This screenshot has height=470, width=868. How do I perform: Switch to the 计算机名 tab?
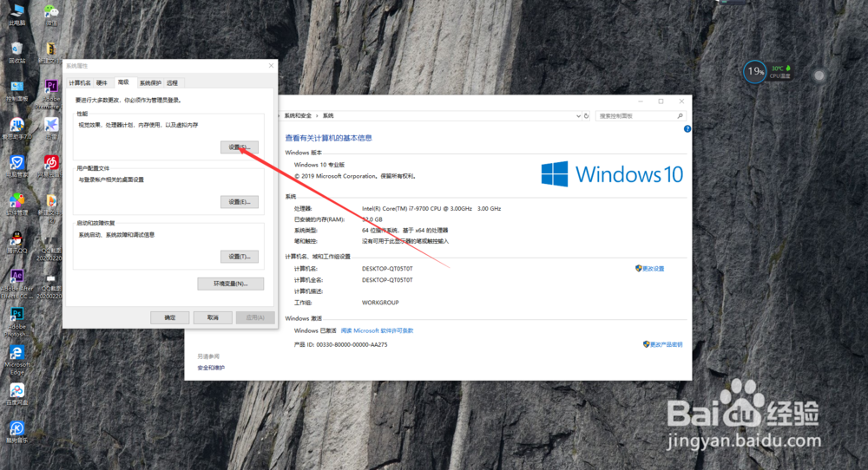[x=80, y=83]
